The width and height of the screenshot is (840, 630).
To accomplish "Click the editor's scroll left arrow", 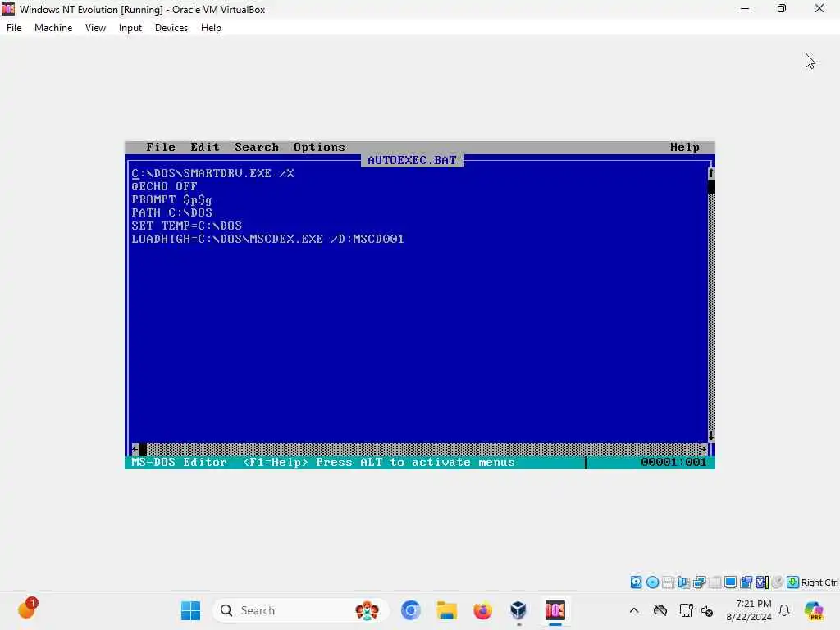I will tap(135, 449).
